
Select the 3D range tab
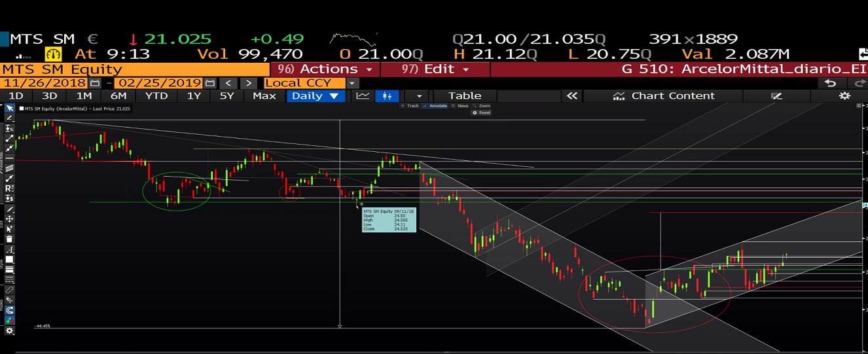pos(50,96)
